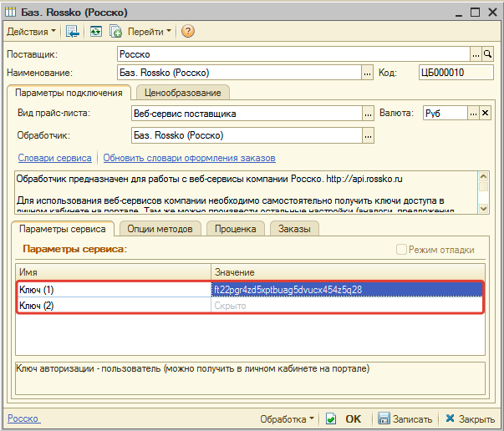Open the Обработка dropdown menu
Screen dimensions: 504x431
pos(287,419)
